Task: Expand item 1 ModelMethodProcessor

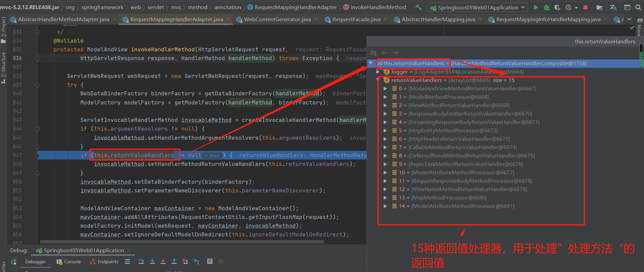Action: click(x=385, y=97)
